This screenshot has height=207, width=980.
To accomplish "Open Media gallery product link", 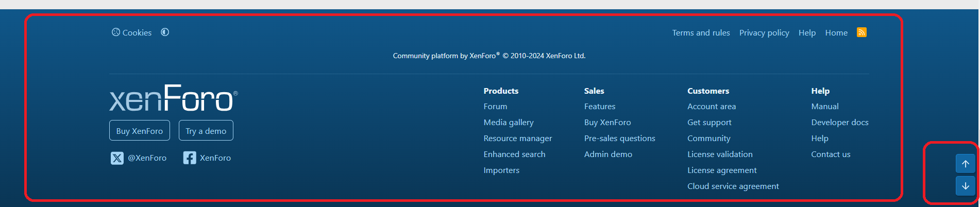I will pos(509,122).
